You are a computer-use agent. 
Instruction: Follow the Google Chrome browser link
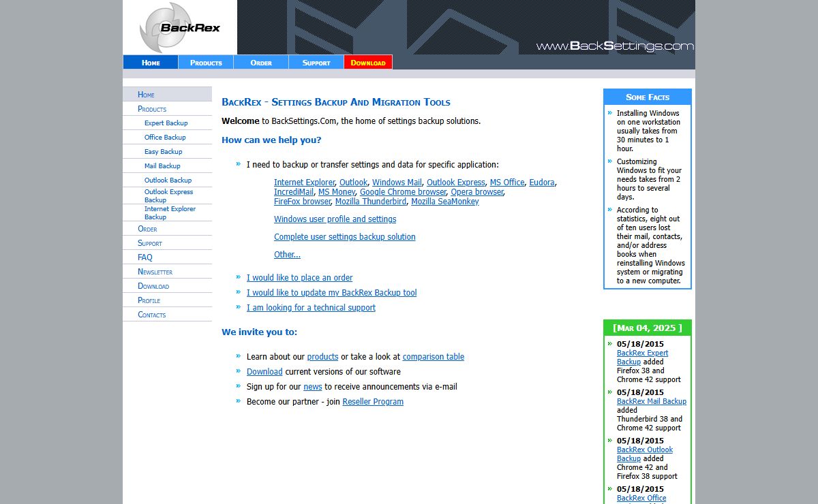(403, 191)
